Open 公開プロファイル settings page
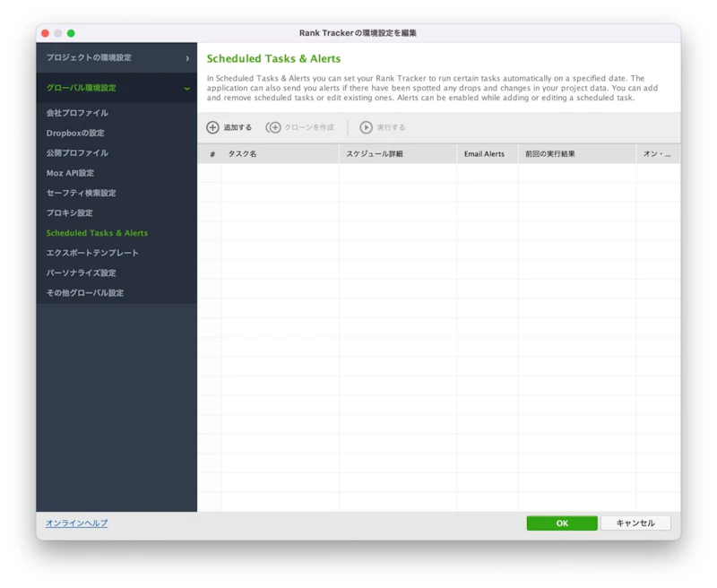The image size is (717, 588). point(77,153)
